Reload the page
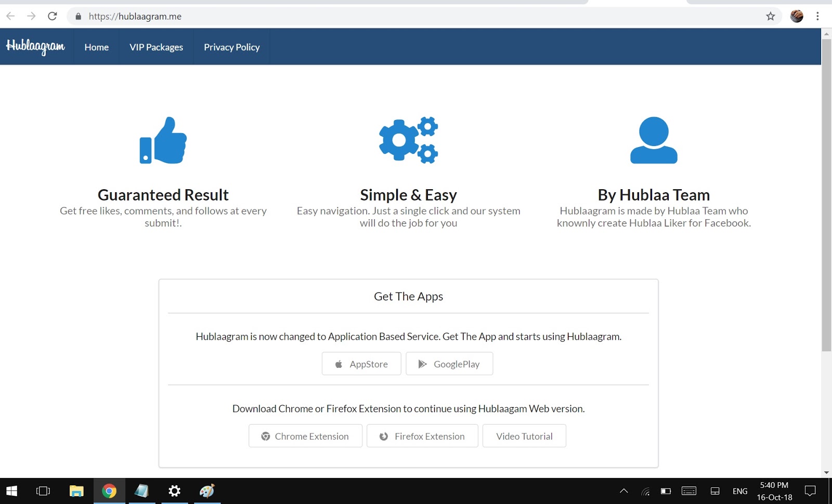Viewport: 832px width, 504px height. (53, 16)
